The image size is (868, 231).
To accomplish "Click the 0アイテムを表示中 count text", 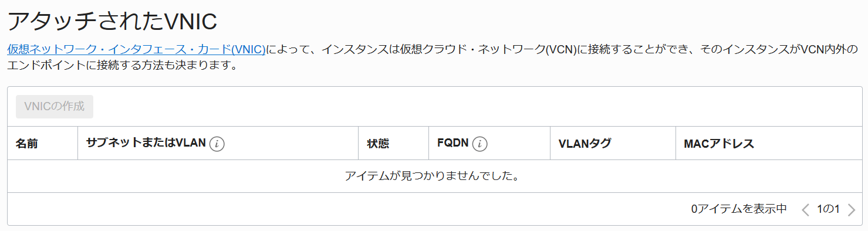I will [739, 209].
